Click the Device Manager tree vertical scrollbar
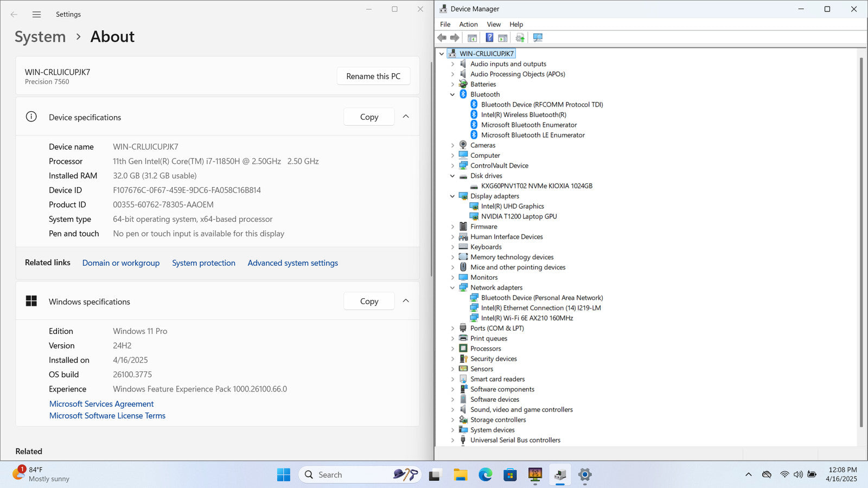The width and height of the screenshot is (868, 488). point(861,242)
